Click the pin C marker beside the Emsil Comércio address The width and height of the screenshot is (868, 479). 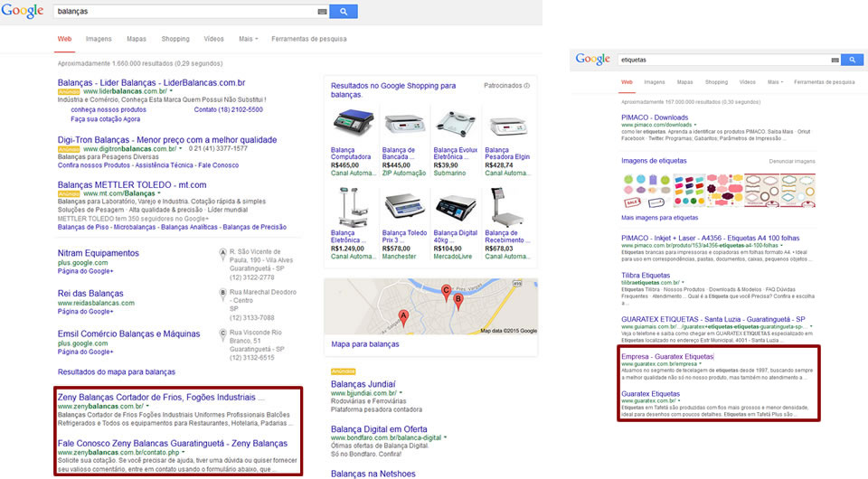pyautogui.click(x=222, y=334)
